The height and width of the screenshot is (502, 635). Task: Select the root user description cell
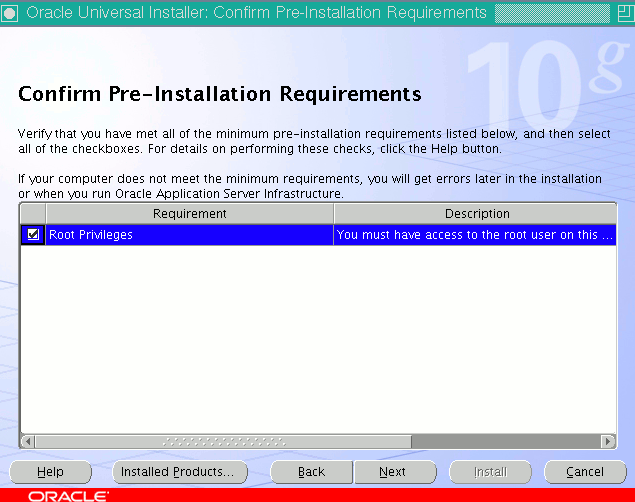click(x=475, y=235)
